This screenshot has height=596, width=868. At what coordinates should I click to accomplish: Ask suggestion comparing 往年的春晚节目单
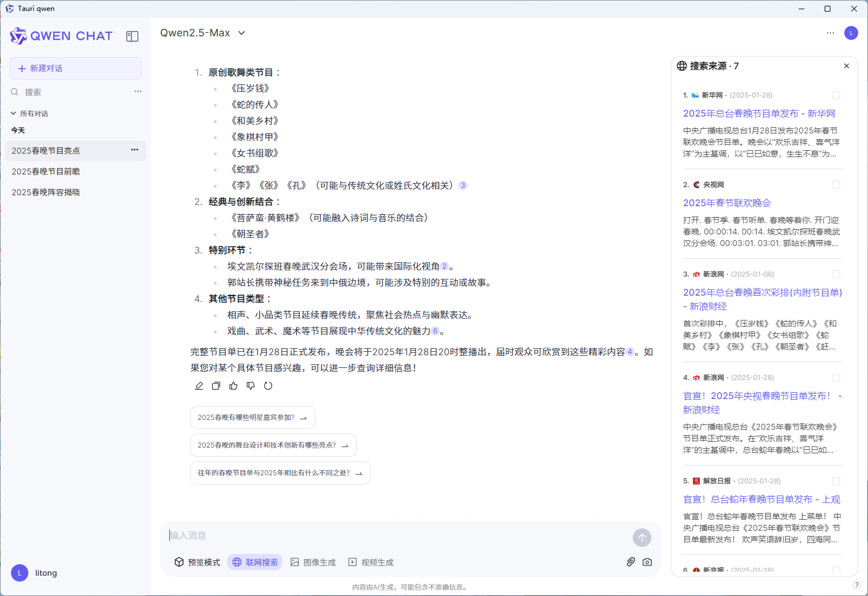(280, 473)
